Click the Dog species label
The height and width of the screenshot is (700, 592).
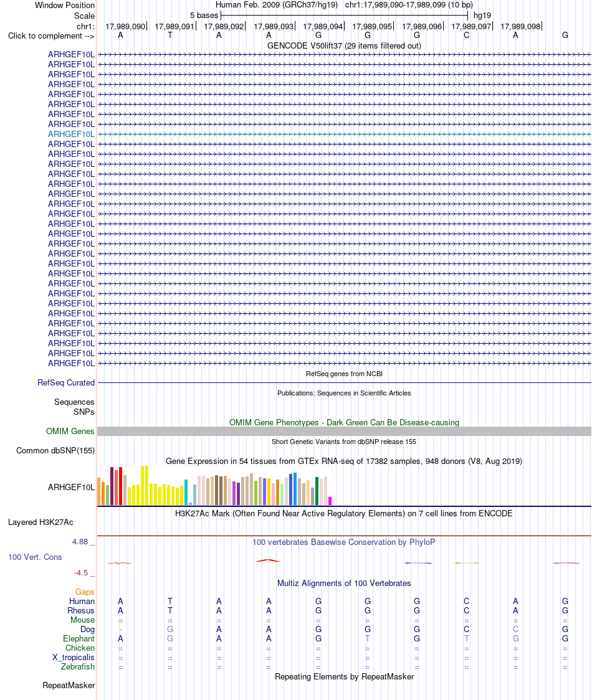[x=88, y=630]
